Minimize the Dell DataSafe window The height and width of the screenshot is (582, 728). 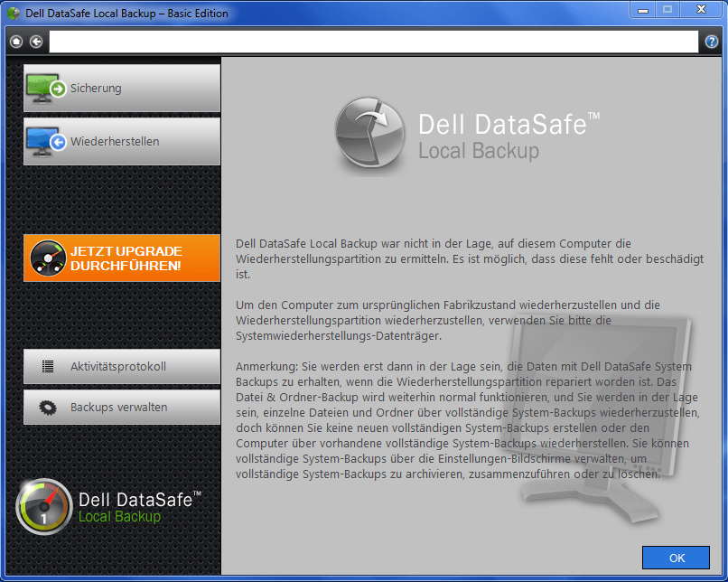coord(642,10)
